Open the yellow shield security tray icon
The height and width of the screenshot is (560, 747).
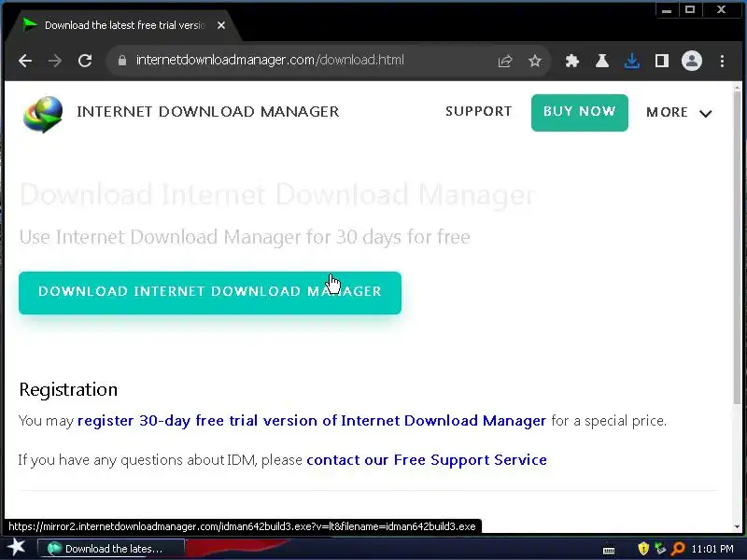pyautogui.click(x=643, y=549)
